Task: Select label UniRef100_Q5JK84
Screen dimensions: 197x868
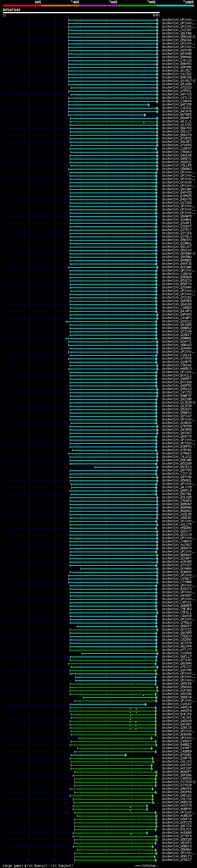Action: 177,84
